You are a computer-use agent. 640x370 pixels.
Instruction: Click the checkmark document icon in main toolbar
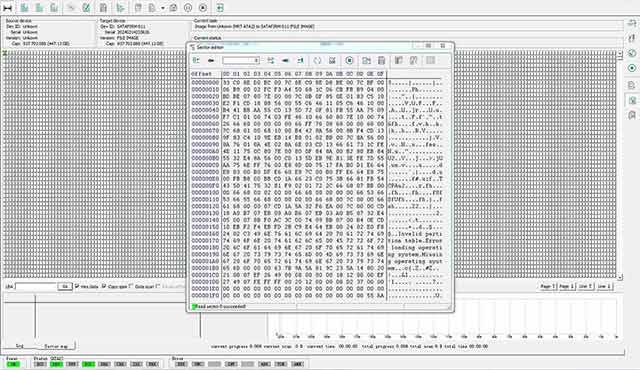pos(87,8)
